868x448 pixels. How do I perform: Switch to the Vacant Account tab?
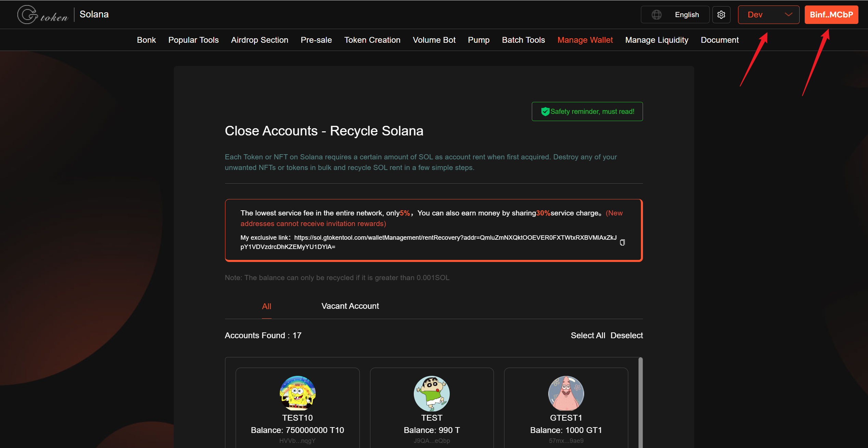coord(350,306)
